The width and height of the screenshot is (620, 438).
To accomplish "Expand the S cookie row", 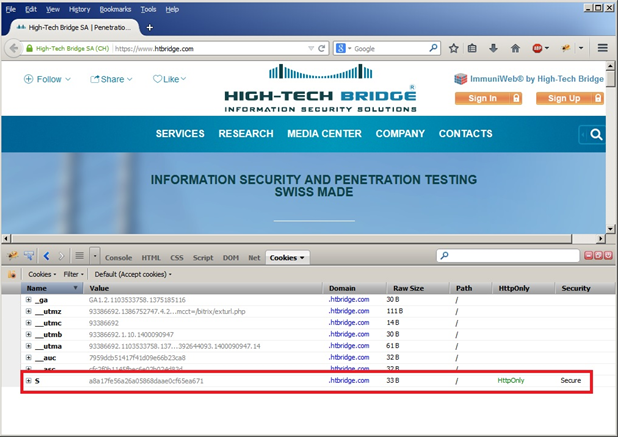I will coord(29,381).
